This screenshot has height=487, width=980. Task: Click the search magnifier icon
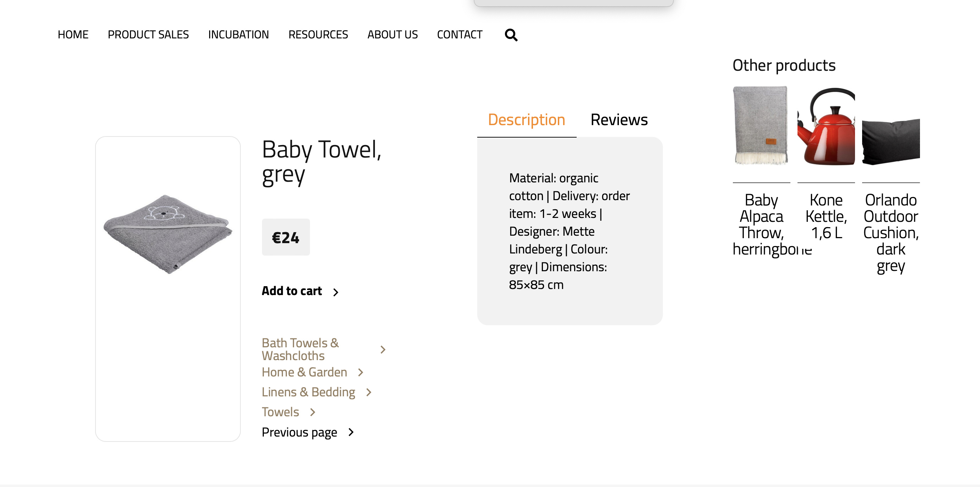511,35
